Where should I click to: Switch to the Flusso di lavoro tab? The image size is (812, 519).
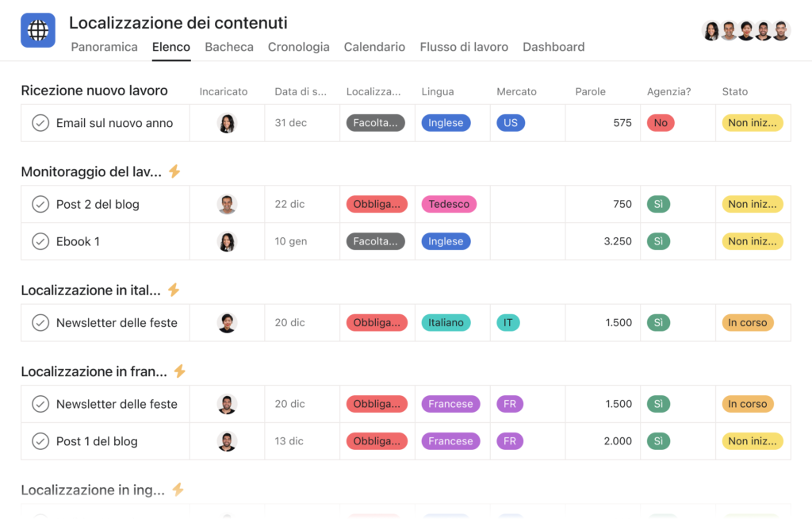click(x=464, y=47)
